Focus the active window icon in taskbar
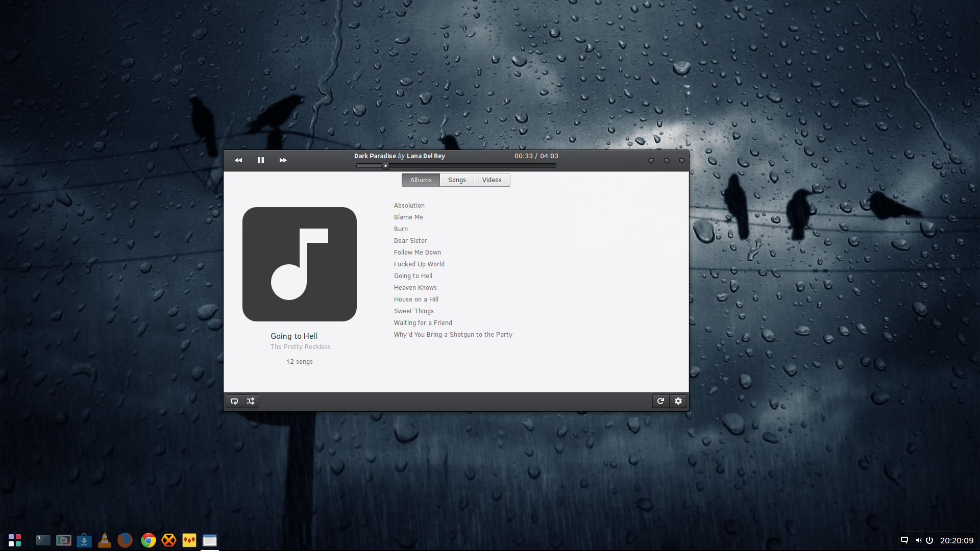The width and height of the screenshot is (980, 551). coord(210,540)
